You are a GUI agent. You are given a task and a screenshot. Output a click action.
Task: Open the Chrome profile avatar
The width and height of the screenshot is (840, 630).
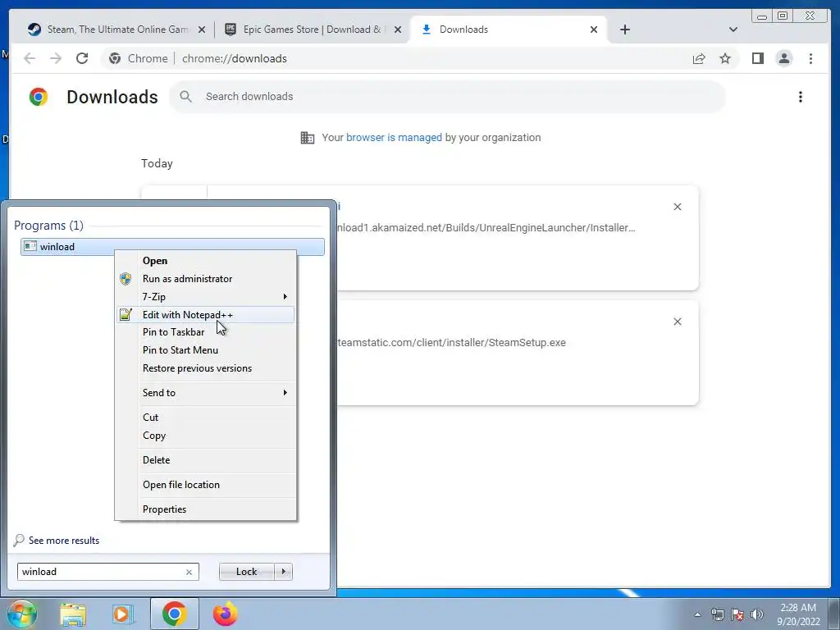tap(783, 58)
